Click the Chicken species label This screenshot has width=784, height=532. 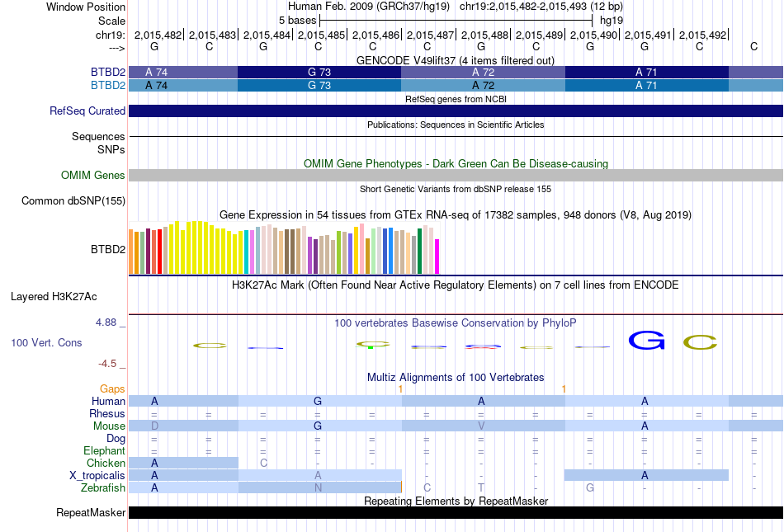[x=106, y=463]
